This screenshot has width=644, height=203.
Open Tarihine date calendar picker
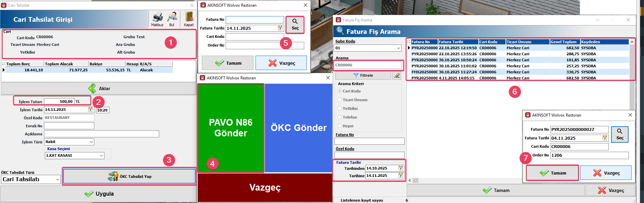click(401, 176)
